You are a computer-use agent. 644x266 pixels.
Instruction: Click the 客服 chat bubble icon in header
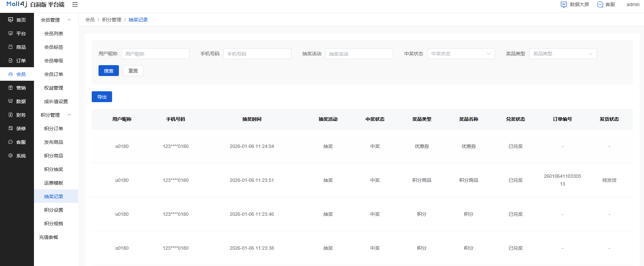[x=600, y=4]
